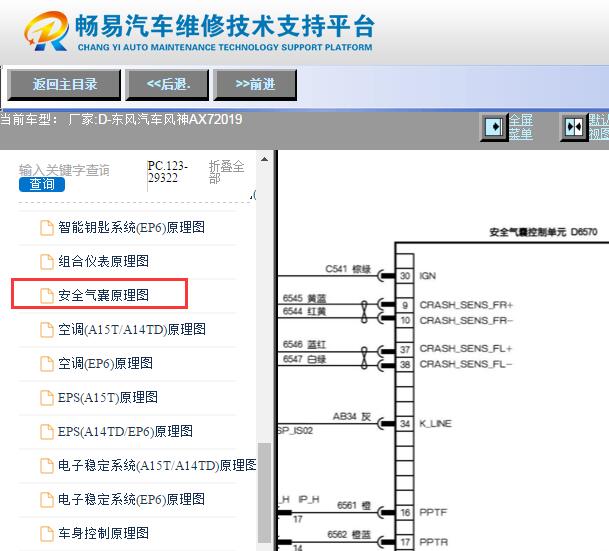Click wire label 6544 红黄
This screenshot has height=551, width=609.
(304, 311)
